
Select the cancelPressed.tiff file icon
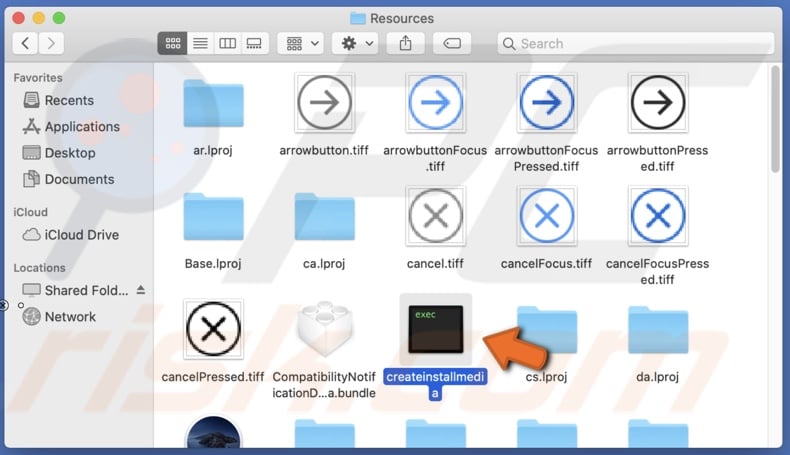[214, 330]
